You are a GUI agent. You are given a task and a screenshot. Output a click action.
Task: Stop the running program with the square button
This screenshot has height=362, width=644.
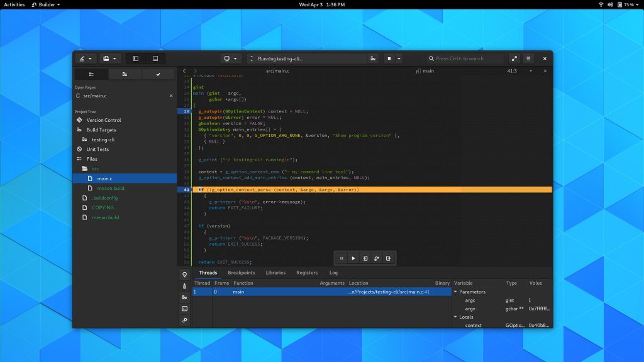point(389,58)
